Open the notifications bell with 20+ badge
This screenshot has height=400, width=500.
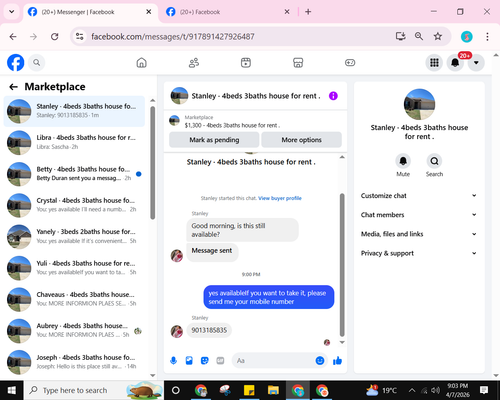pos(455,63)
